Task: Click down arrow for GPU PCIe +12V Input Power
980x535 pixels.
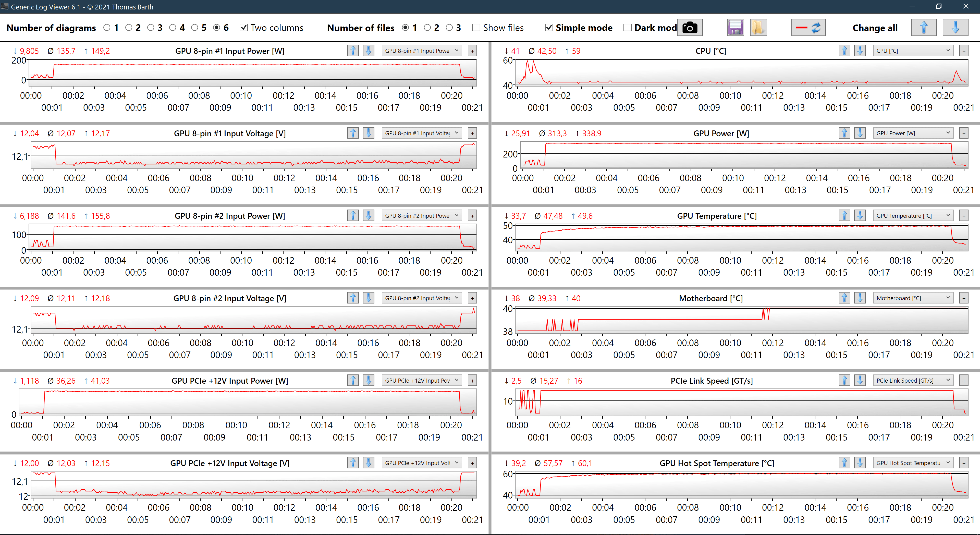Action: 368,381
